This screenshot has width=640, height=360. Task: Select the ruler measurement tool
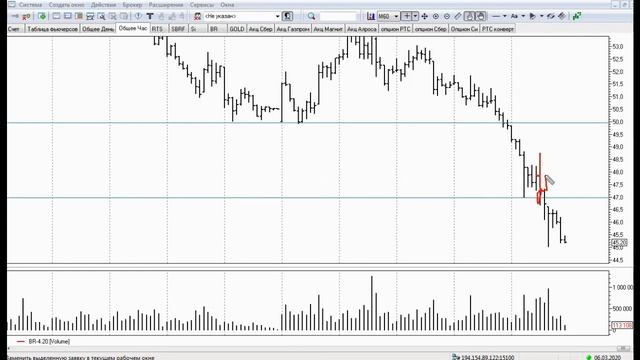point(458,16)
